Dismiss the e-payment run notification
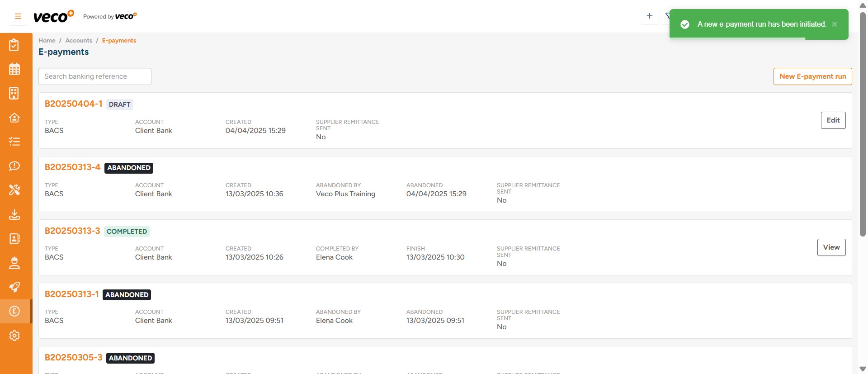Image resolution: width=868 pixels, height=374 pixels. (835, 24)
